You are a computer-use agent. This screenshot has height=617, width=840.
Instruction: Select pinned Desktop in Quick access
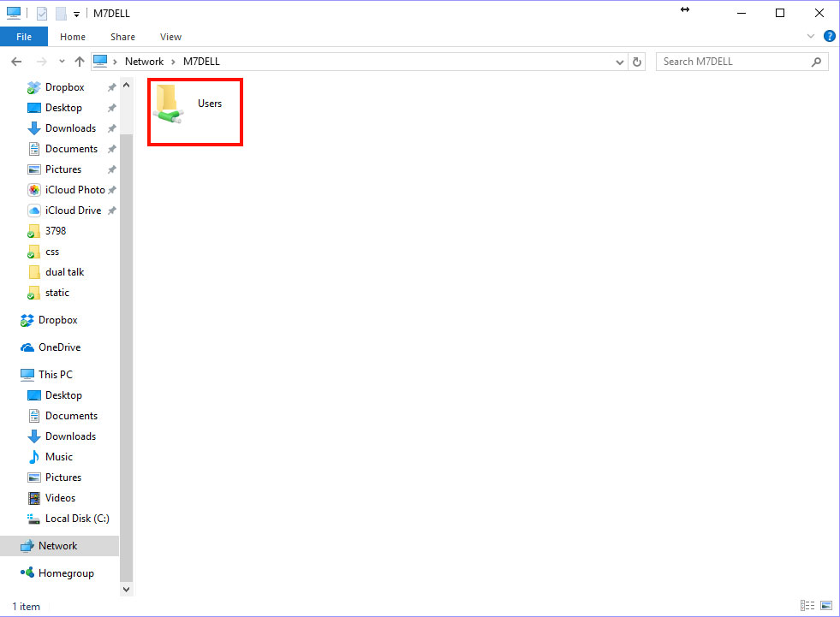(x=63, y=108)
